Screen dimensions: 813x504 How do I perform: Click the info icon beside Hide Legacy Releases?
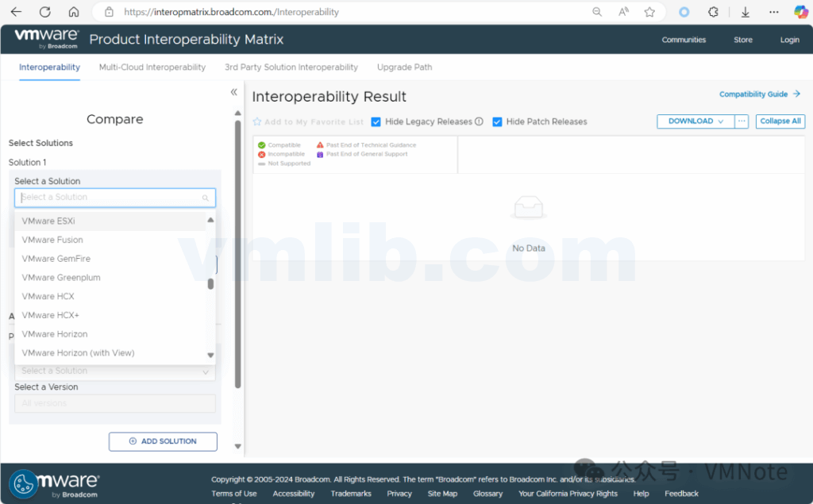coord(479,122)
